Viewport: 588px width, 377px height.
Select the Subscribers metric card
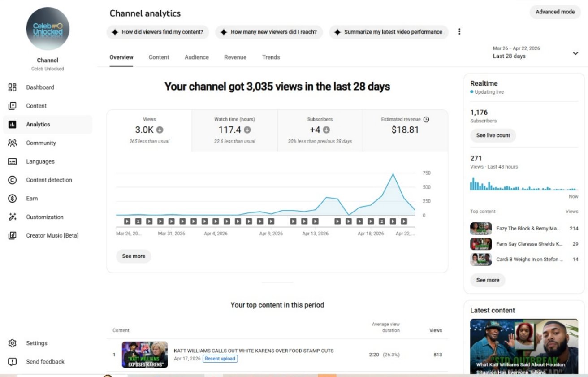coord(320,130)
